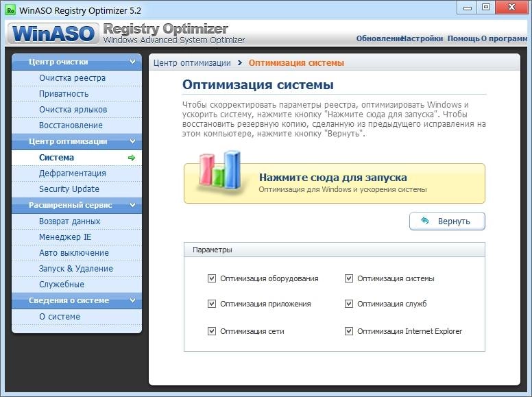Uncheck the Оптимизация служб option
The height and width of the screenshot is (397, 532).
click(349, 304)
